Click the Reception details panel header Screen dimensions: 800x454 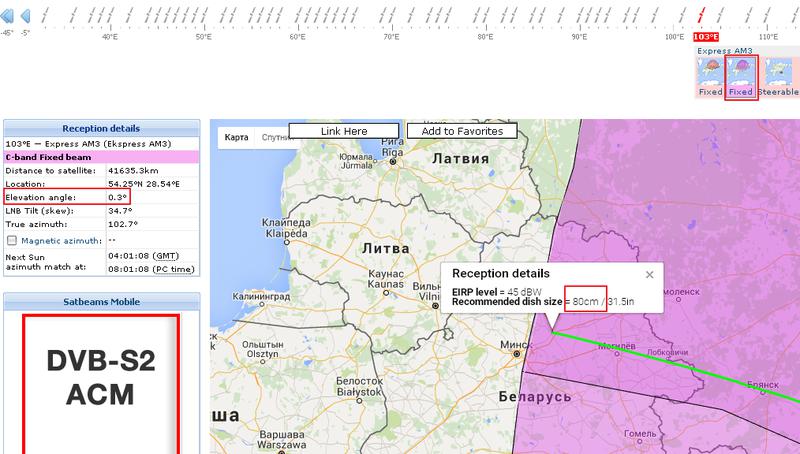click(101, 129)
